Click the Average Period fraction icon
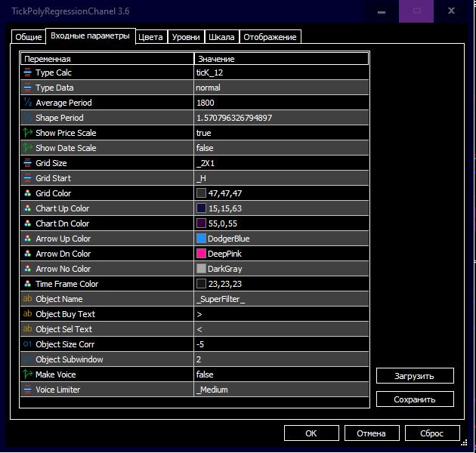The height and width of the screenshot is (453, 476). click(28, 103)
